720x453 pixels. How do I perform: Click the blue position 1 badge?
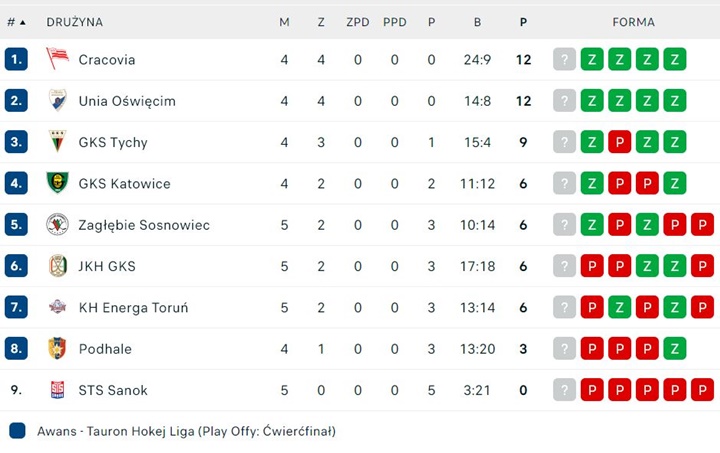click(x=16, y=59)
